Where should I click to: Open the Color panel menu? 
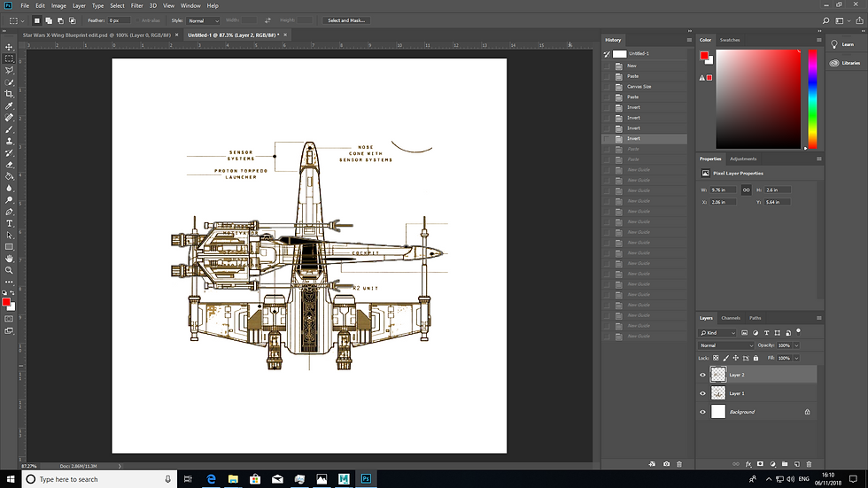[x=818, y=40]
